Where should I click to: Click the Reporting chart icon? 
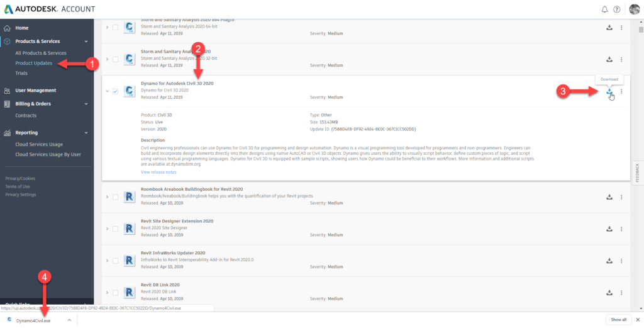[x=7, y=133]
